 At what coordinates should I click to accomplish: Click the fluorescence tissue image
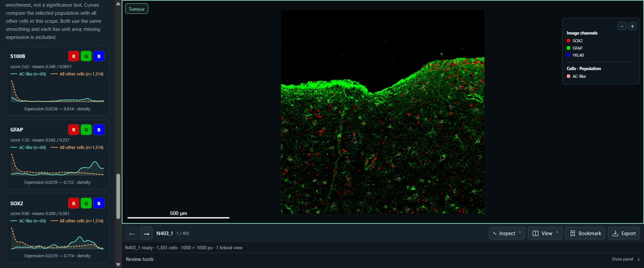382,112
